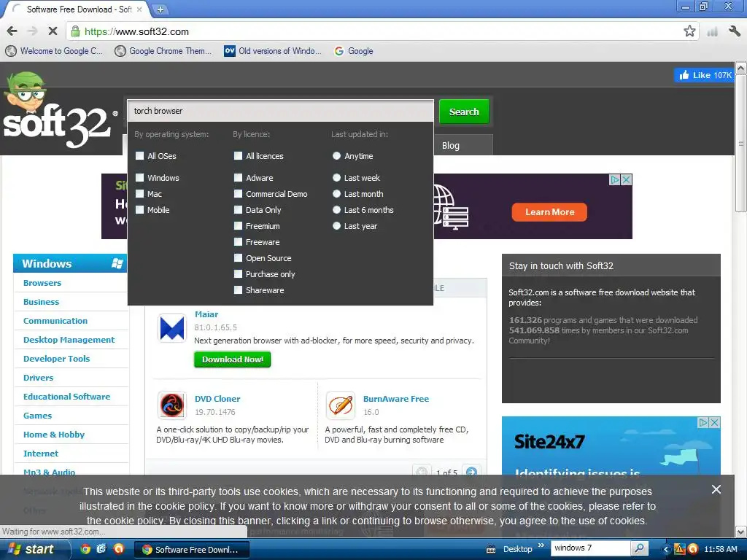Check the Commercial Demo checkbox
The width and height of the screenshot is (747, 560).
239,194
